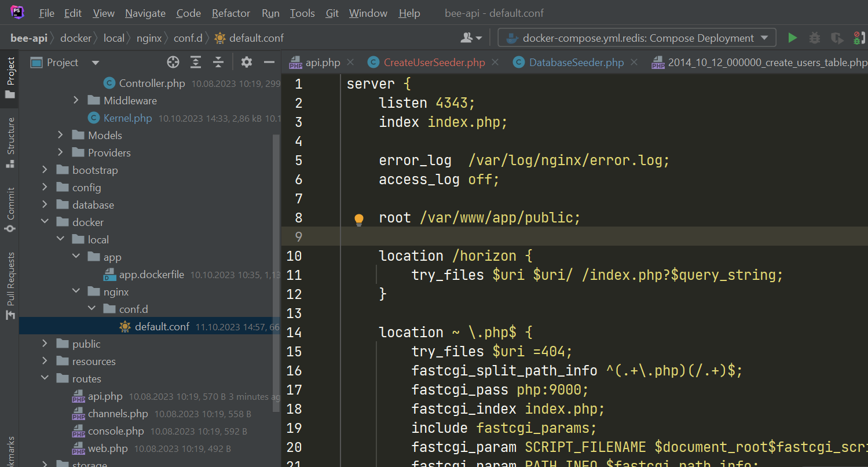Click the Code With Me user icon
This screenshot has width=868, height=467.
tap(468, 37)
